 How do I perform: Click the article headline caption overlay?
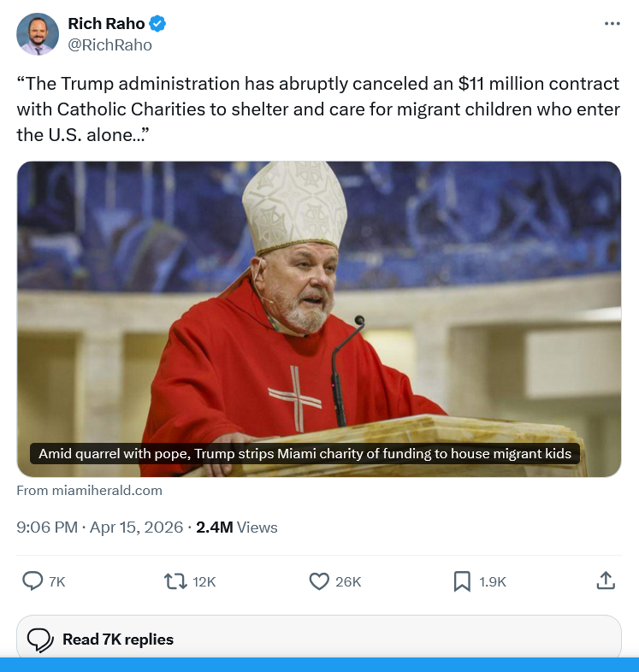[x=305, y=454]
